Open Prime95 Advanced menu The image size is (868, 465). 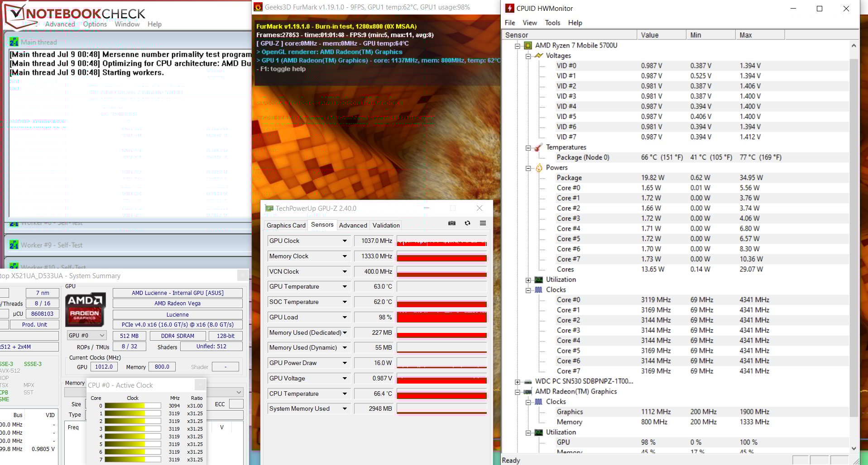point(60,24)
